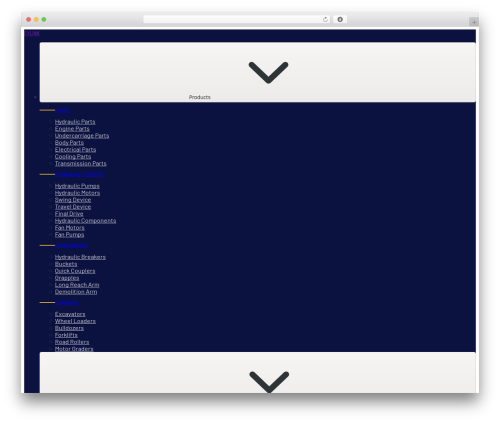Image resolution: width=500 pixels, height=423 pixels.
Task: Click the Products label text
Action: [200, 97]
